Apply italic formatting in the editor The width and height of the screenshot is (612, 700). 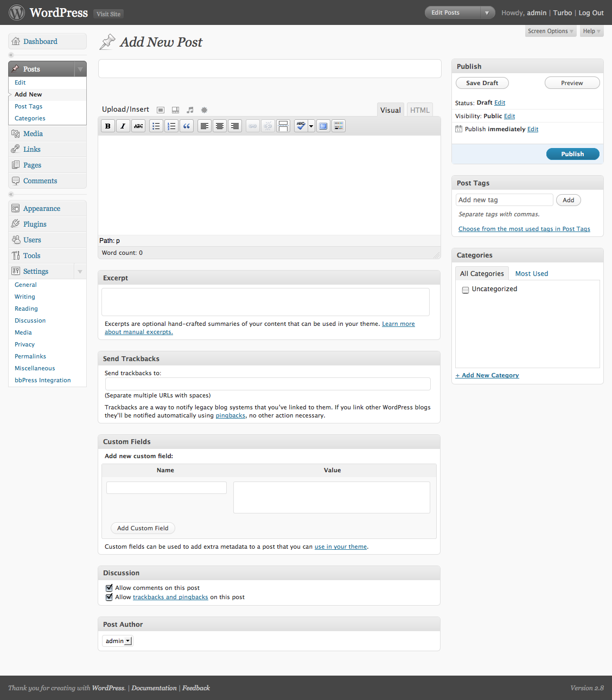click(123, 126)
